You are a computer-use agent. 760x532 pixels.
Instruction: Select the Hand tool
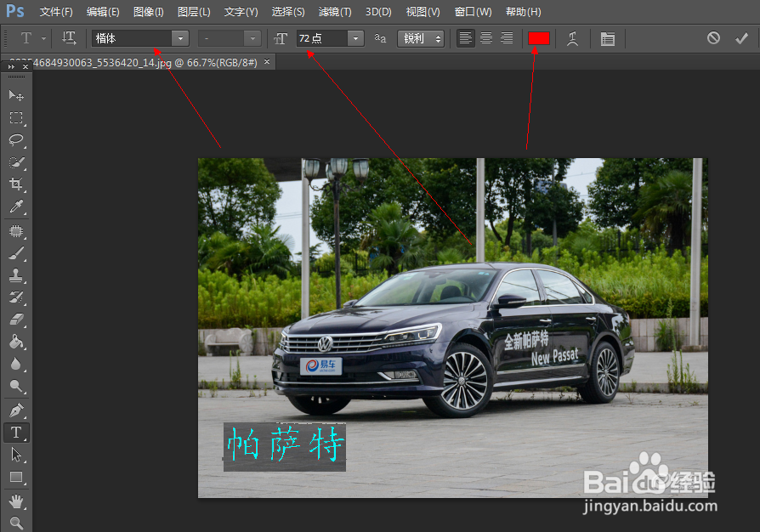pos(16,501)
